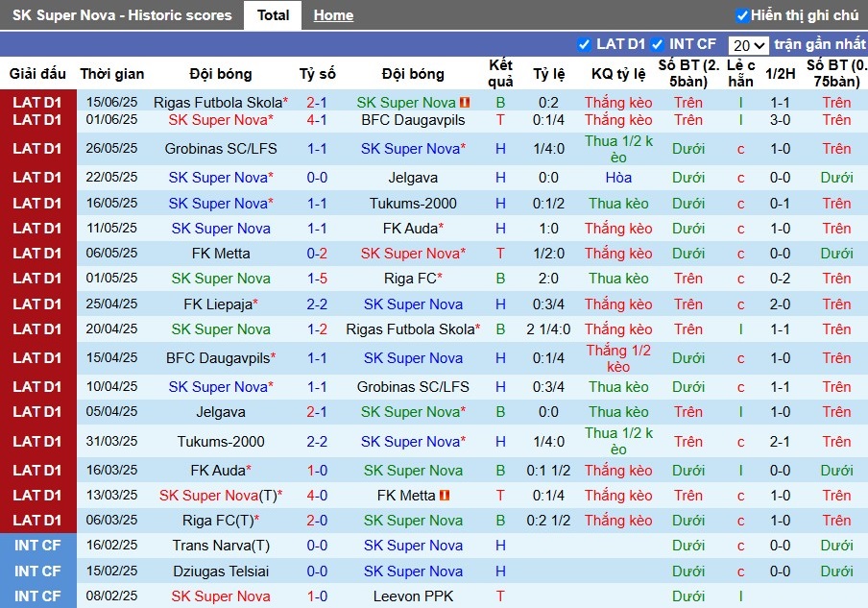
Task: Click Jelgava home team in 05/04/25 row
Action: 220,412
